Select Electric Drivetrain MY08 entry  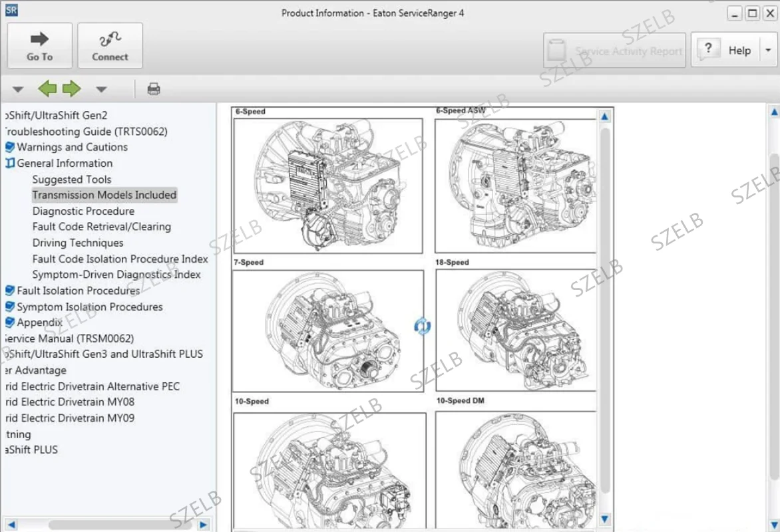[x=70, y=402]
